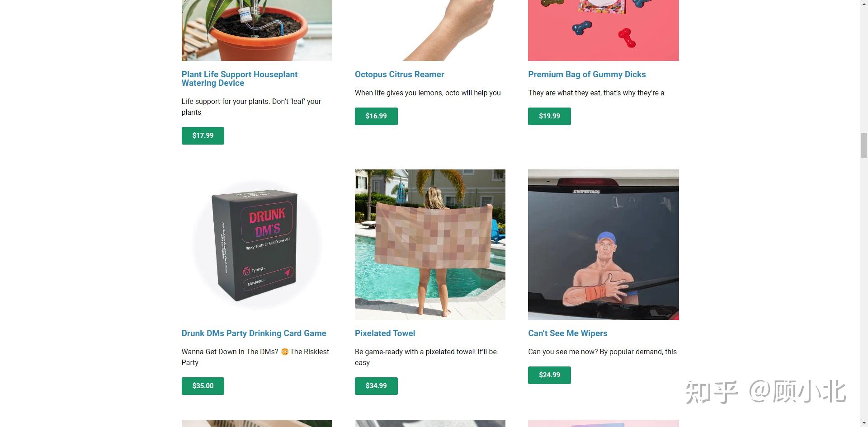Click the $35.00 price button
The width and height of the screenshot is (868, 427).
[203, 386]
